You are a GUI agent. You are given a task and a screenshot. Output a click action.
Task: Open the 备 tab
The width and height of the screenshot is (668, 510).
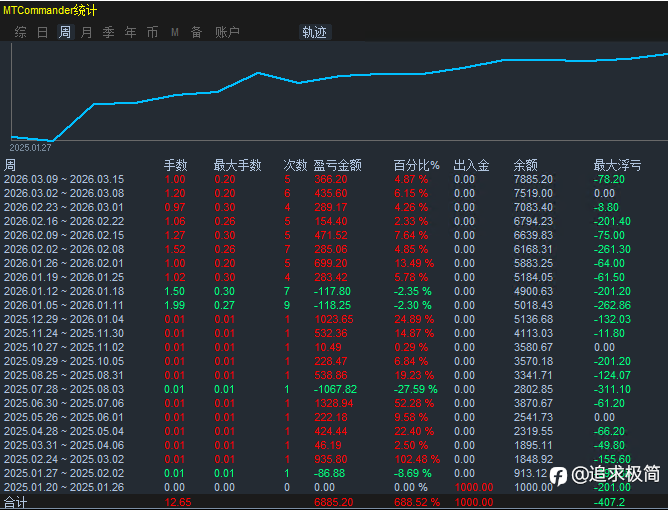(x=196, y=32)
